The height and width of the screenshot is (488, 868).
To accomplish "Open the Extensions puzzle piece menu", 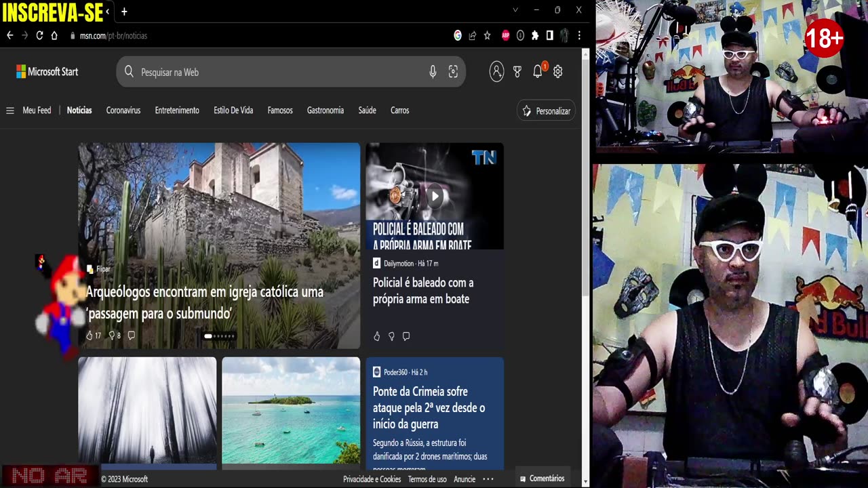I will pos(535,35).
